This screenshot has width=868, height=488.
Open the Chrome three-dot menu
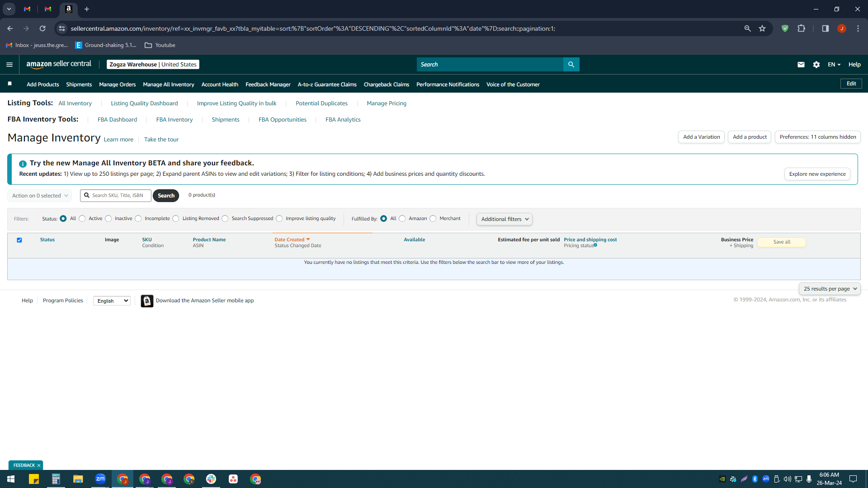[x=858, y=28]
